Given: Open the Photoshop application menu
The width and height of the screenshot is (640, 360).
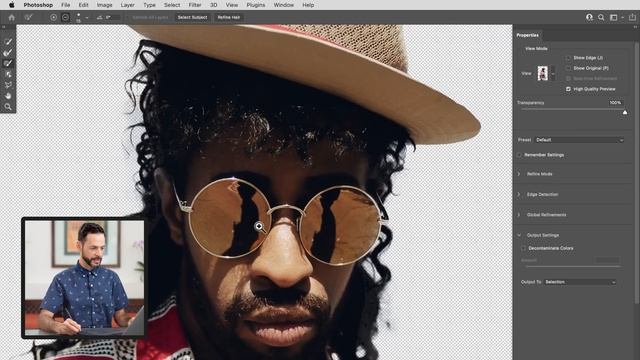Looking at the screenshot, I should [x=38, y=5].
